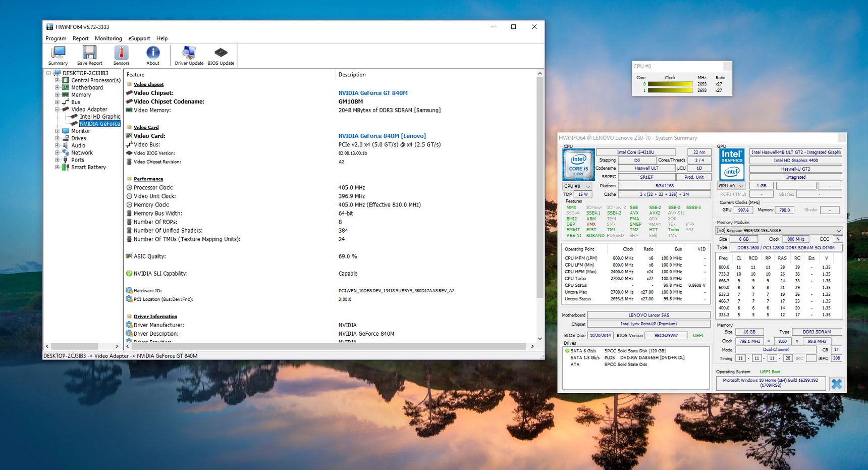868x470 pixels.
Task: Collapse the Video Adapter node
Action: click(57, 109)
